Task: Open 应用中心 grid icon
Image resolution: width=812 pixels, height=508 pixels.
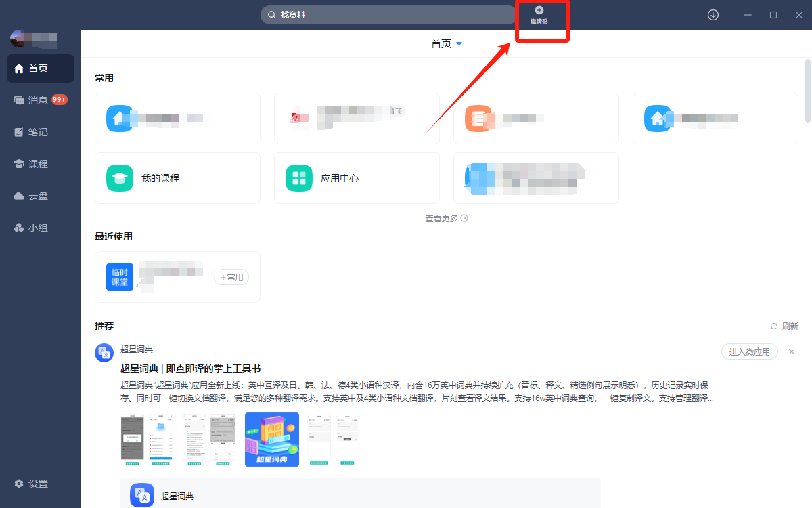Action: [x=299, y=178]
